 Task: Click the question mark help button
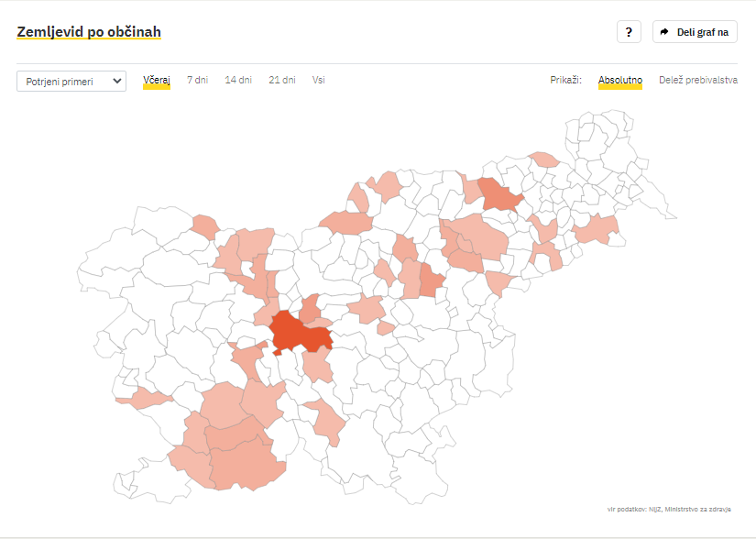pos(628,32)
